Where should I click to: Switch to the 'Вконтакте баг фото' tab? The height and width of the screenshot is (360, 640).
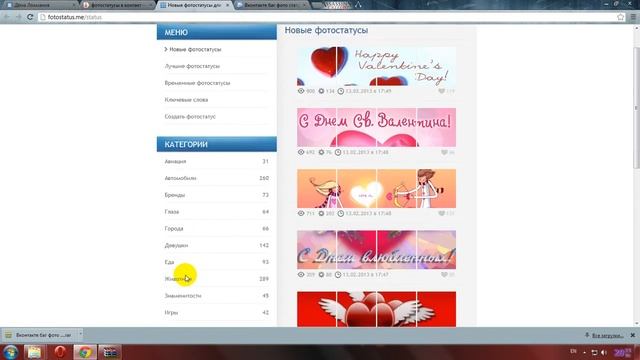click(x=271, y=5)
